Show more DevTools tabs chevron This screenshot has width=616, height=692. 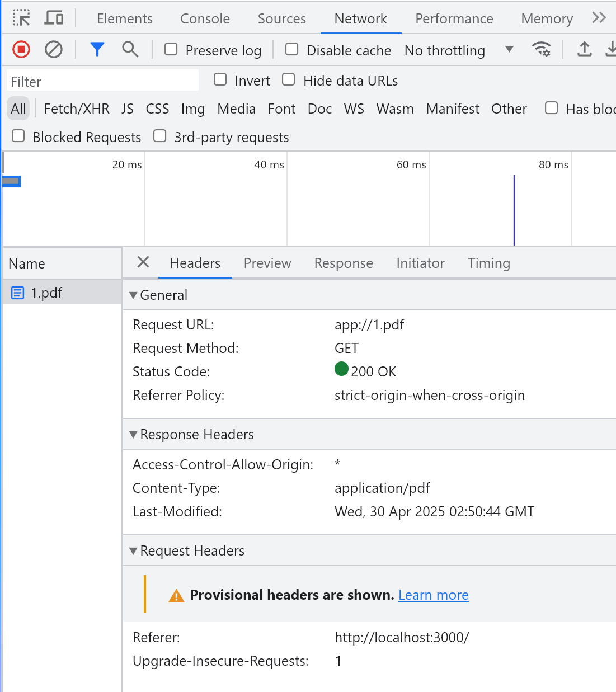click(599, 18)
